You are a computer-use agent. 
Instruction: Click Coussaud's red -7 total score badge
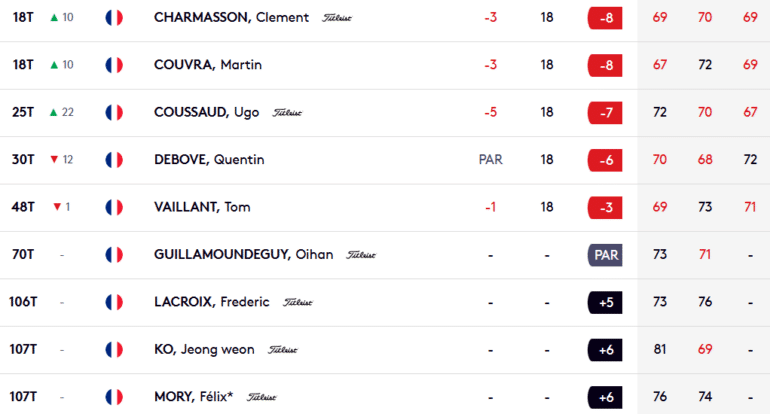point(606,112)
